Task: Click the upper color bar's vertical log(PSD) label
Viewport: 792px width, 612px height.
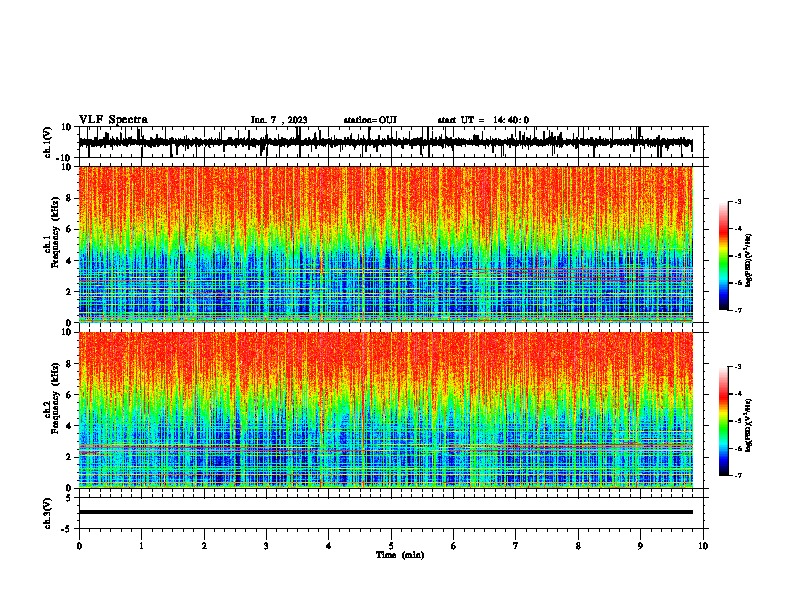Action: click(x=749, y=260)
